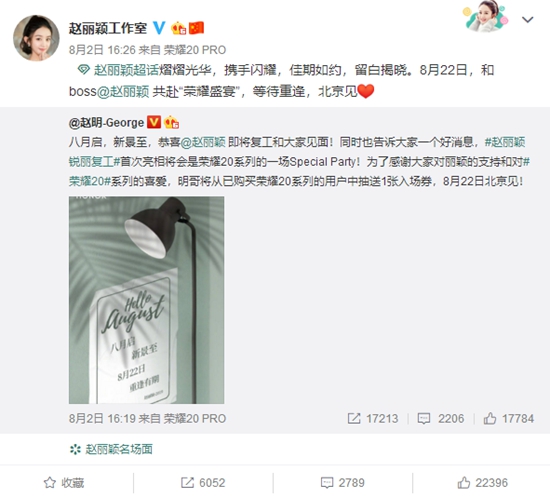This screenshot has width=550, height=498.
Task: Open @赵明-George profile name link
Action: (106, 122)
